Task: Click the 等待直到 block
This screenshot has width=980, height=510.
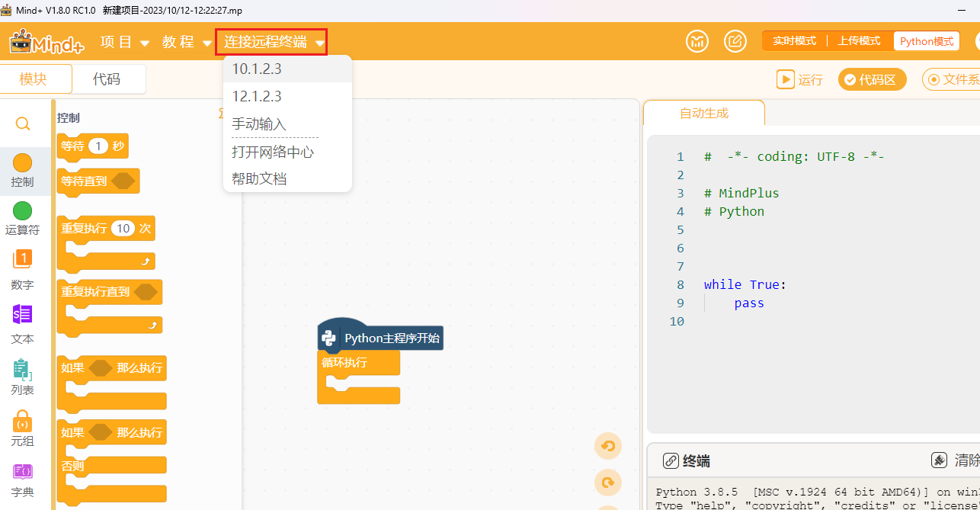Action: [98, 181]
